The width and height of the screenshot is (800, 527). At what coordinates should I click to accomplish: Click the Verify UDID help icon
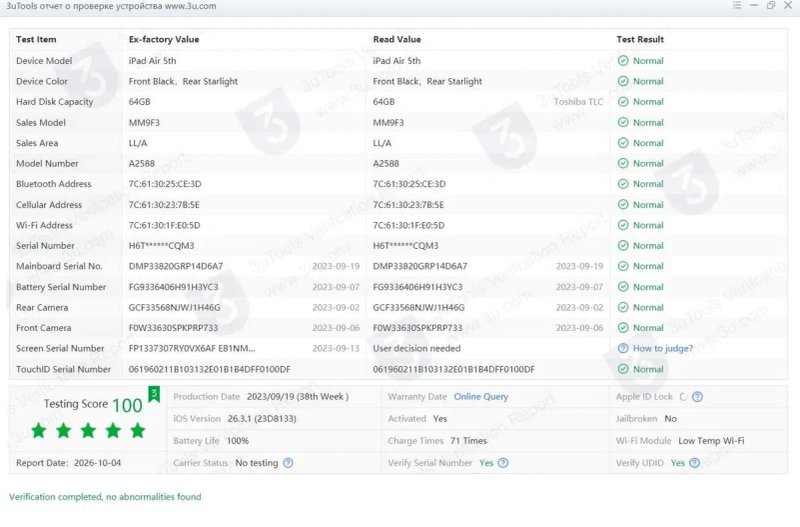click(x=694, y=463)
